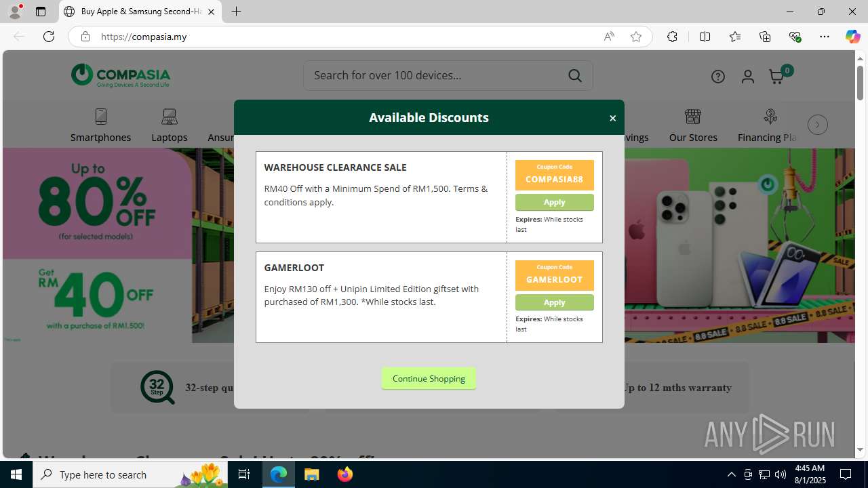The height and width of the screenshot is (488, 868).
Task: Click the Split screen icon
Action: point(705,37)
